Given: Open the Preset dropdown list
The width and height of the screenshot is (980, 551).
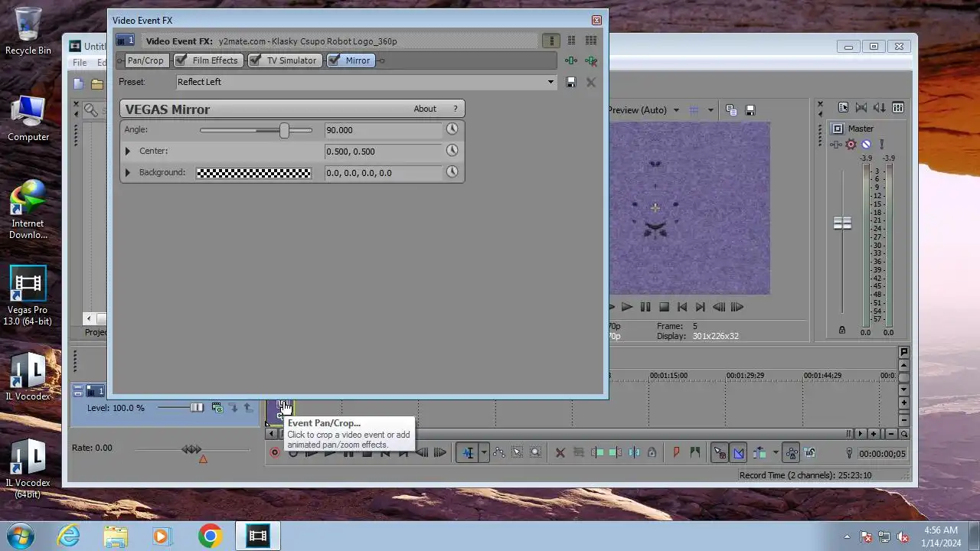Looking at the screenshot, I should coord(550,82).
